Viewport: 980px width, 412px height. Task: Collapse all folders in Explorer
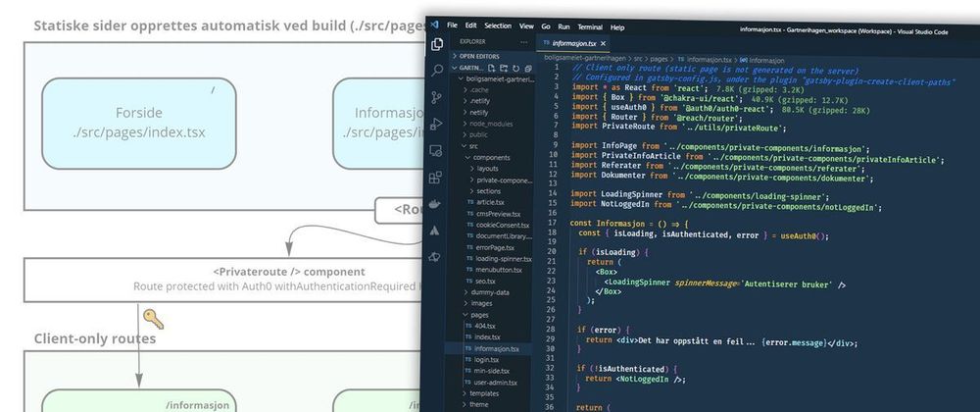(528, 69)
